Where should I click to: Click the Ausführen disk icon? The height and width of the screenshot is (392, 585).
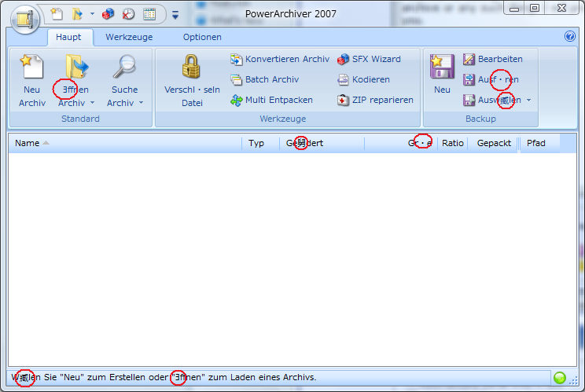[469, 79]
